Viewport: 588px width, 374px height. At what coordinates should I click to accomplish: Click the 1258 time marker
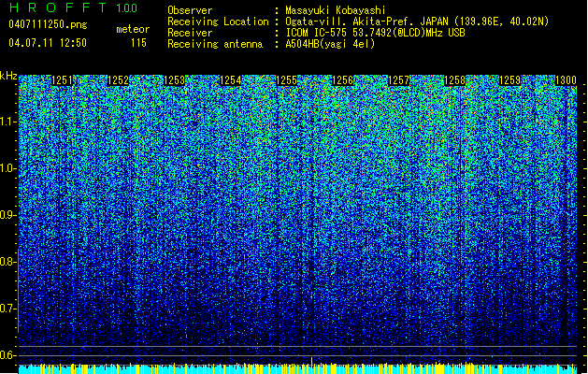(x=454, y=80)
